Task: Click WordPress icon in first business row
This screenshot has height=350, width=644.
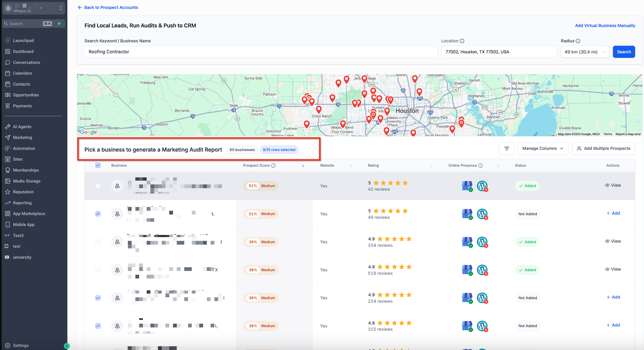Action: [482, 186]
